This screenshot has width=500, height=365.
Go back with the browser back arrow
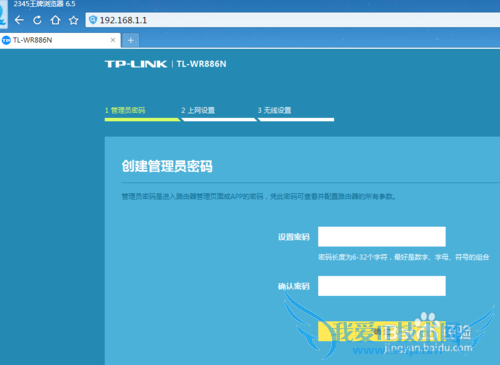click(x=19, y=20)
